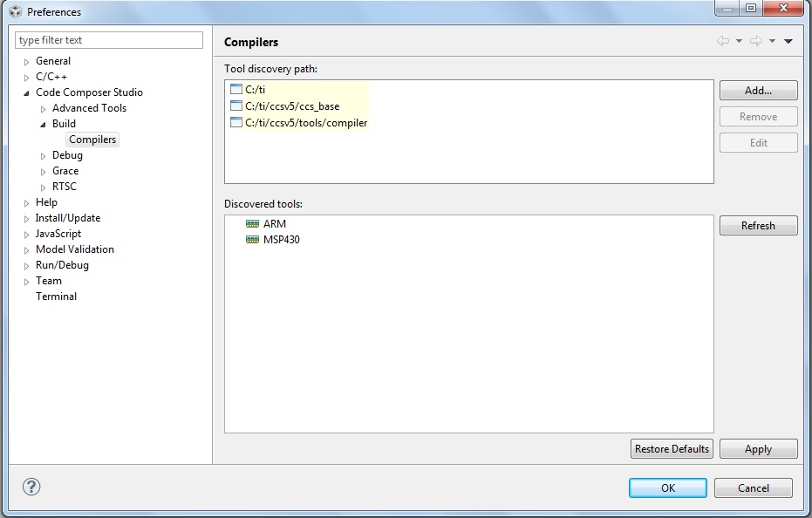
Task: Expand the General tree node
Action: tap(26, 62)
